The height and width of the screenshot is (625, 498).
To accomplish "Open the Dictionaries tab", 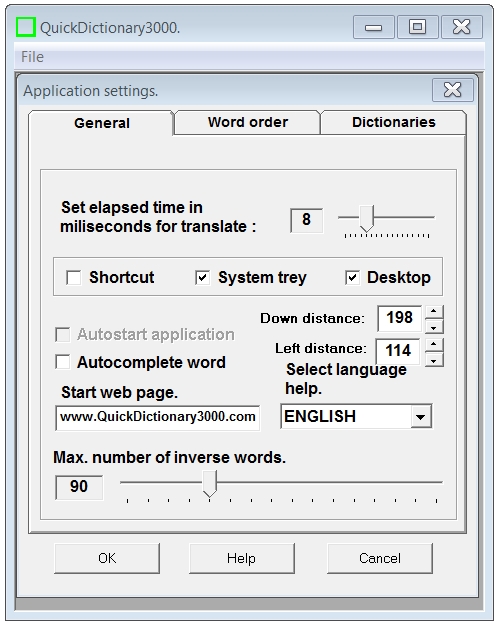I will pos(394,122).
